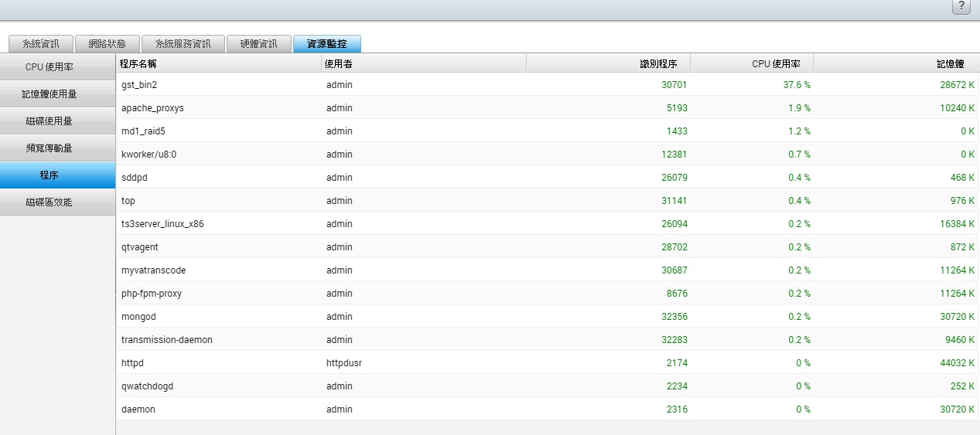This screenshot has width=980, height=435.
Task: Select the httpd process row
Action: (x=547, y=362)
